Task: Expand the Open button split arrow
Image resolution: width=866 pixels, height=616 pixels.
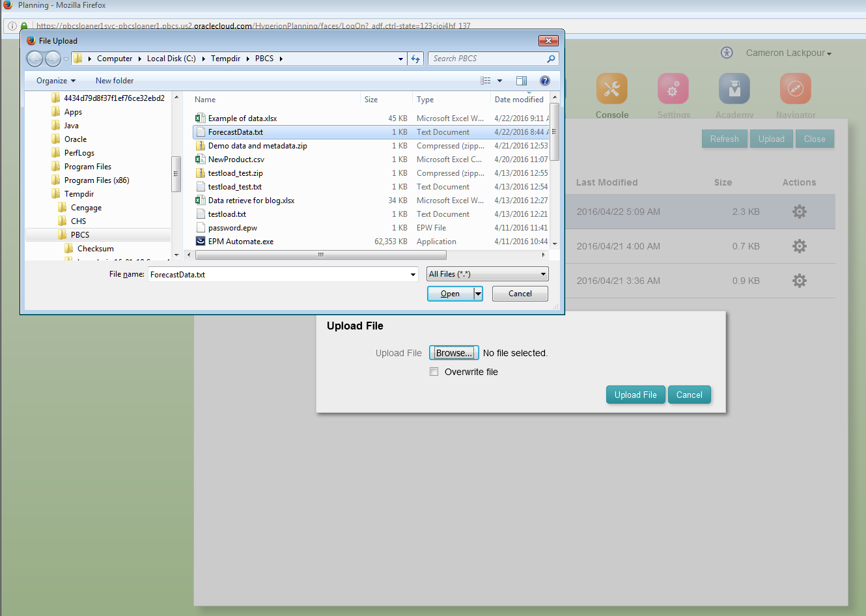Action: pos(479,294)
